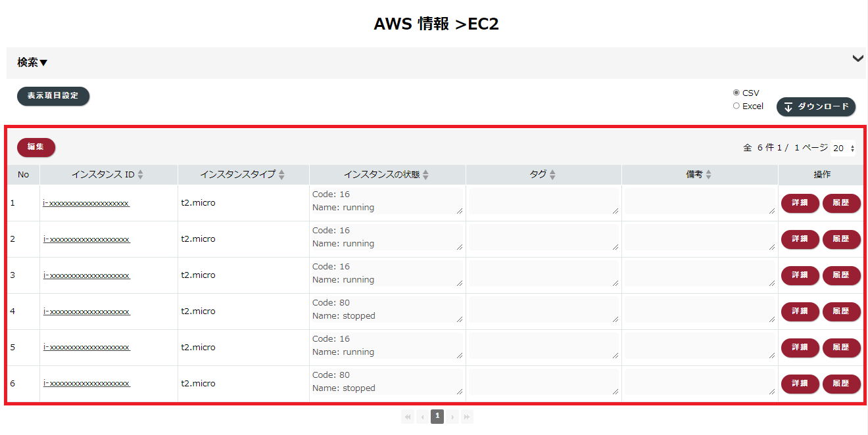Go to the previous page
This screenshot has width=868, height=435.
(x=422, y=417)
